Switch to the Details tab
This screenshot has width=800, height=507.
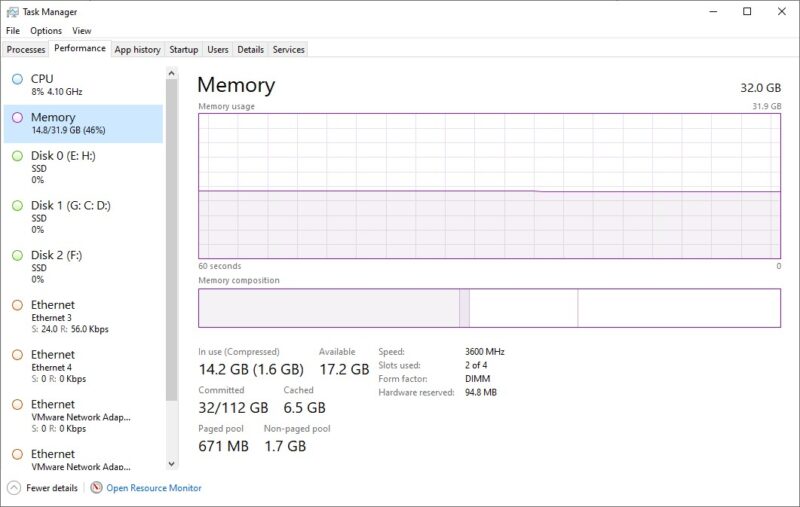pyautogui.click(x=251, y=49)
